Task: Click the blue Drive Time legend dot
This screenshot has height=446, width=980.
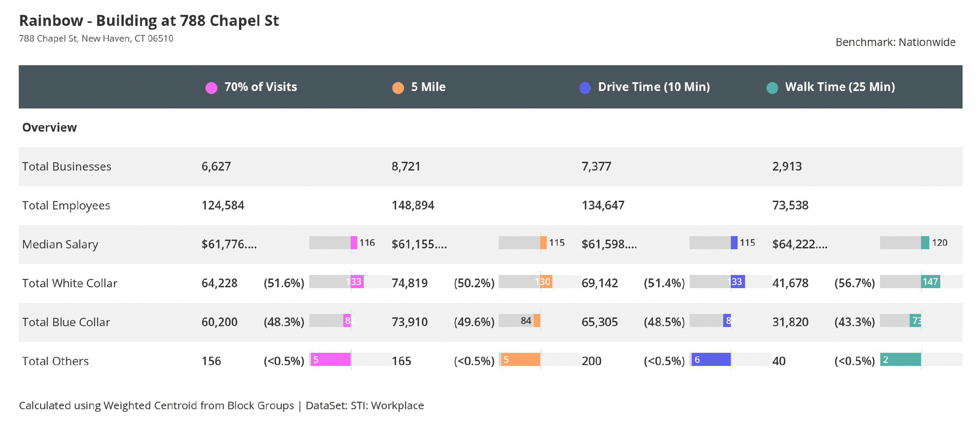Action: click(585, 88)
